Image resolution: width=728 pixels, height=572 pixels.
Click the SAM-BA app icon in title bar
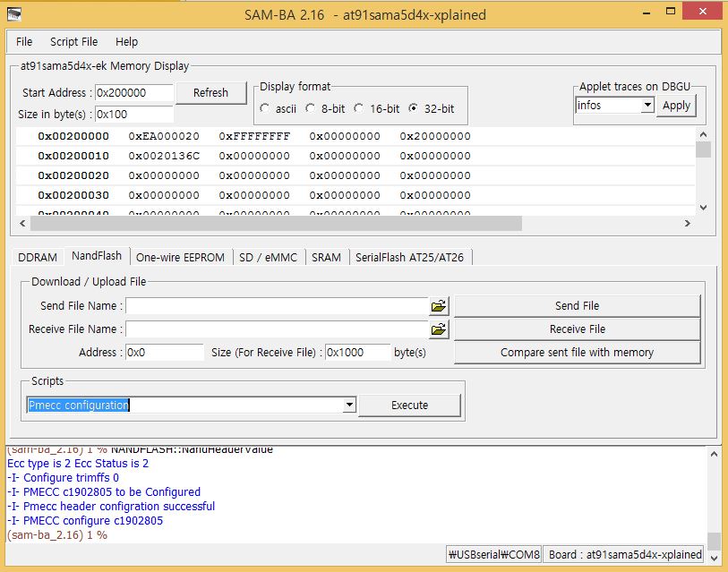coord(14,14)
